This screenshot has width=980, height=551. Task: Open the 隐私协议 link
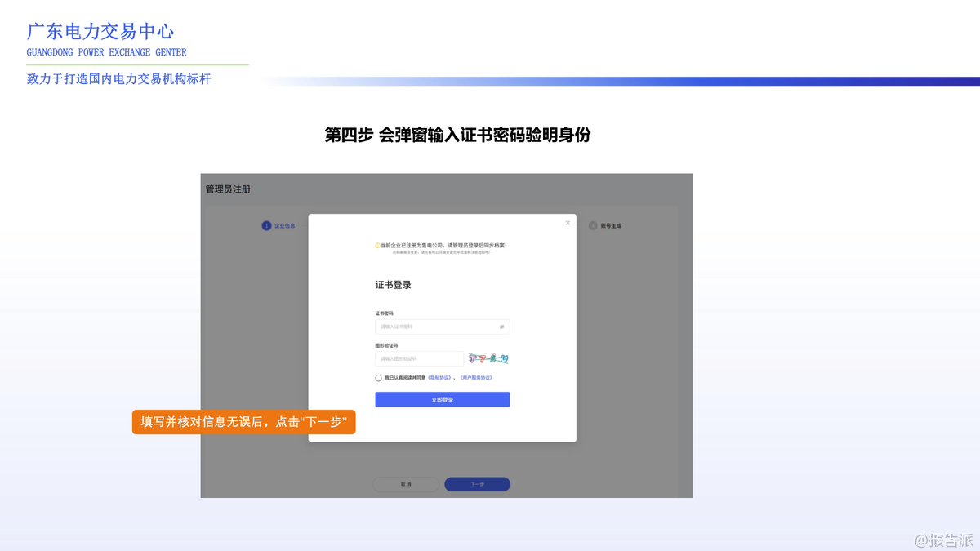click(439, 378)
